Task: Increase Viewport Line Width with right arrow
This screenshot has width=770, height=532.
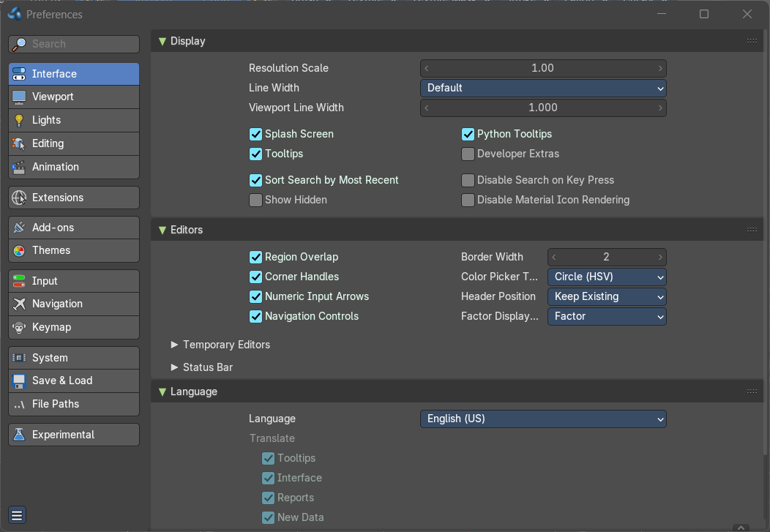Action: pyautogui.click(x=660, y=108)
